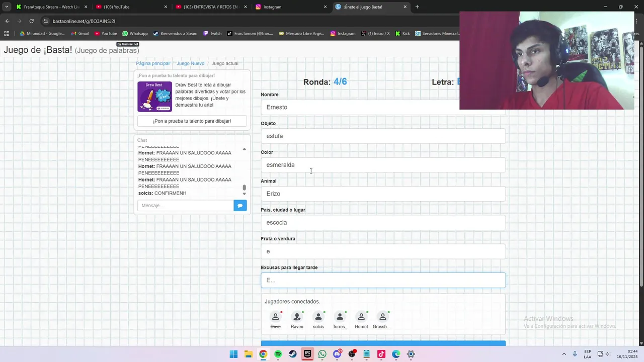Image resolution: width=644 pixels, height=362 pixels.
Task: Click the microphone icon in system tray
Action: tap(575, 354)
